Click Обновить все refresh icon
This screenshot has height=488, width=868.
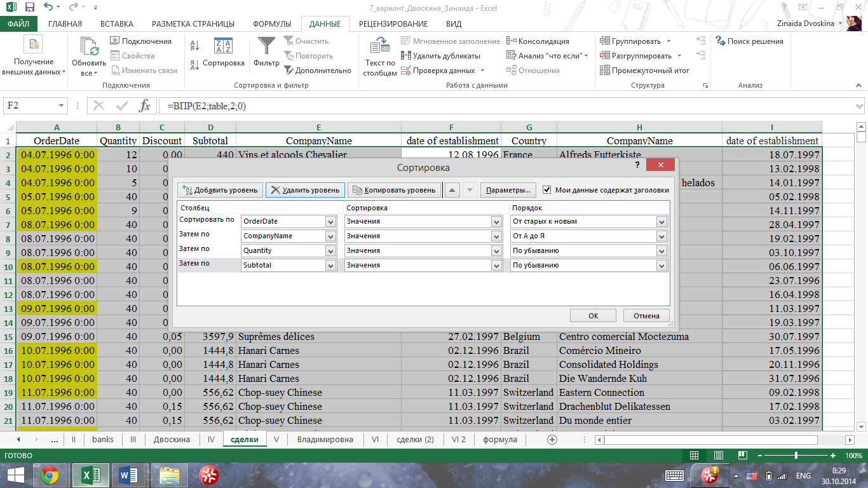tap(89, 48)
